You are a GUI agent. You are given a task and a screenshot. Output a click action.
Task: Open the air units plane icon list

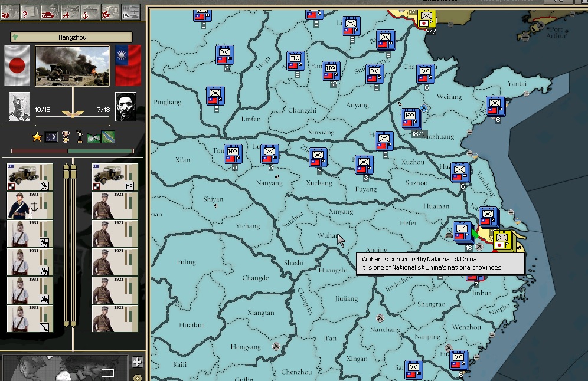coord(70,11)
